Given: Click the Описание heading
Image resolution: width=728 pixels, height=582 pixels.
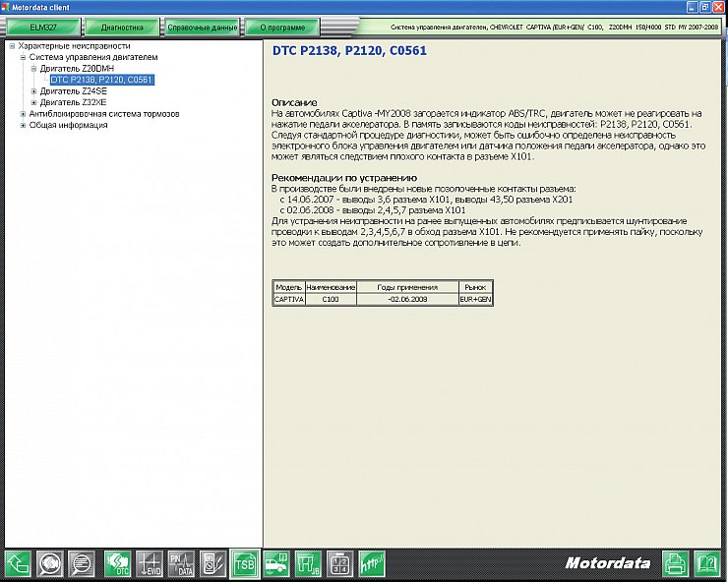Looking at the screenshot, I should click(294, 102).
